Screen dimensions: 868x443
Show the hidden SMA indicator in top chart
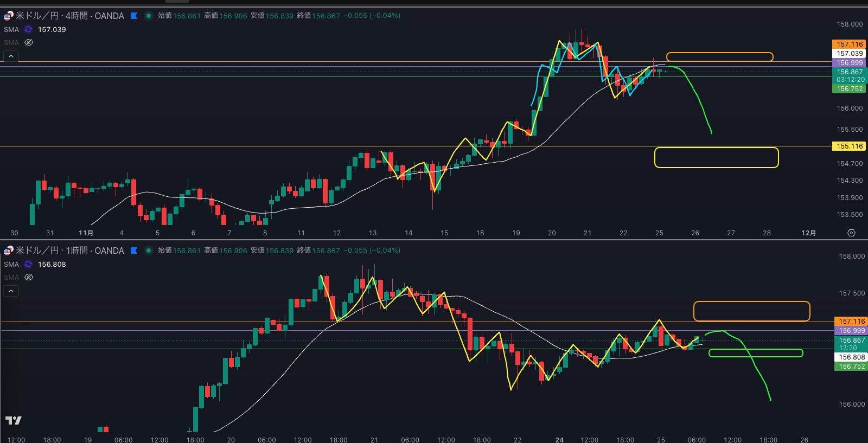(29, 42)
